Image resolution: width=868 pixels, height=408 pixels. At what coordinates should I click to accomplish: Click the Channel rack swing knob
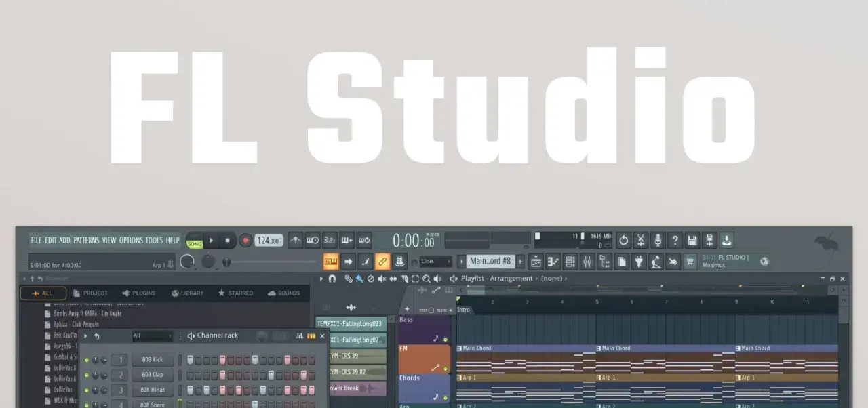(x=262, y=335)
